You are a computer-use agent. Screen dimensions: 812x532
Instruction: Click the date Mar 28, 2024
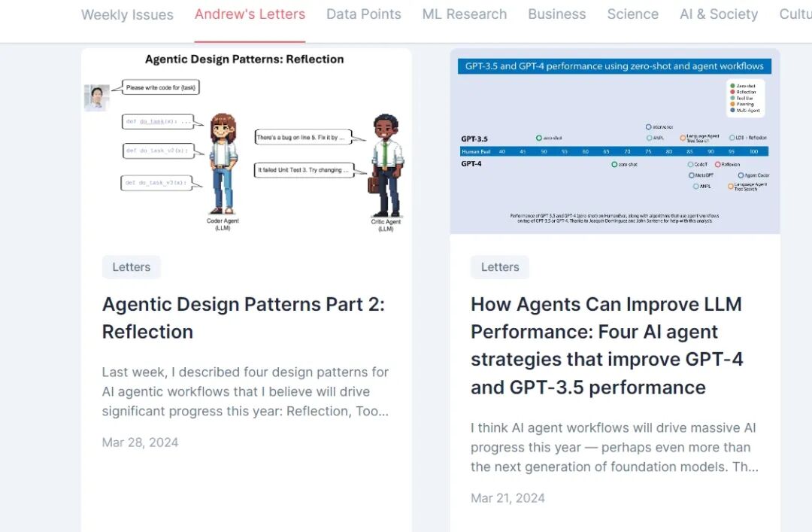pos(141,442)
